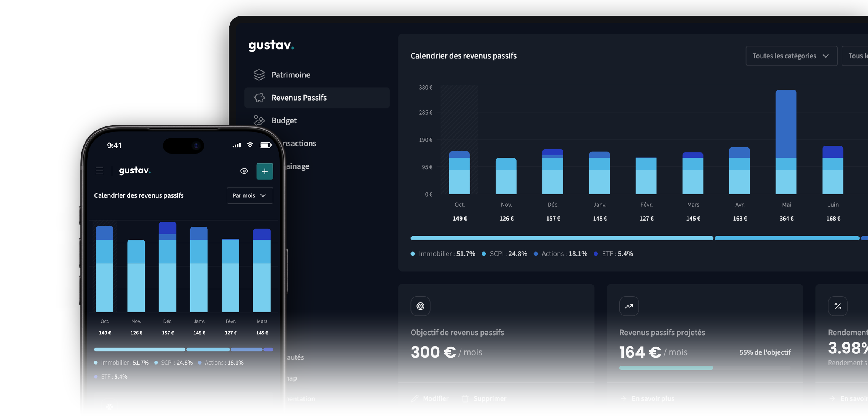Open Patrimoine in the desktop sidebar
868x419 pixels.
pos(317,75)
